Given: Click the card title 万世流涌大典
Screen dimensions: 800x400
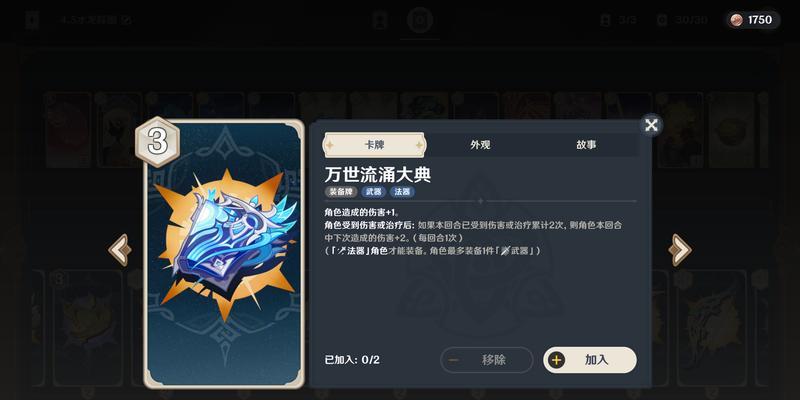Looking at the screenshot, I should click(x=378, y=174).
